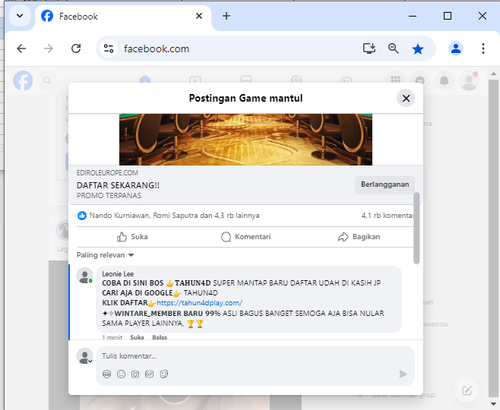Insert an avatar sticker in comment

click(x=107, y=374)
